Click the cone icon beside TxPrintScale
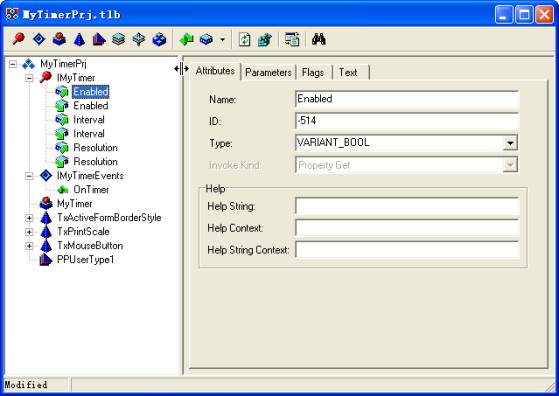 click(46, 231)
